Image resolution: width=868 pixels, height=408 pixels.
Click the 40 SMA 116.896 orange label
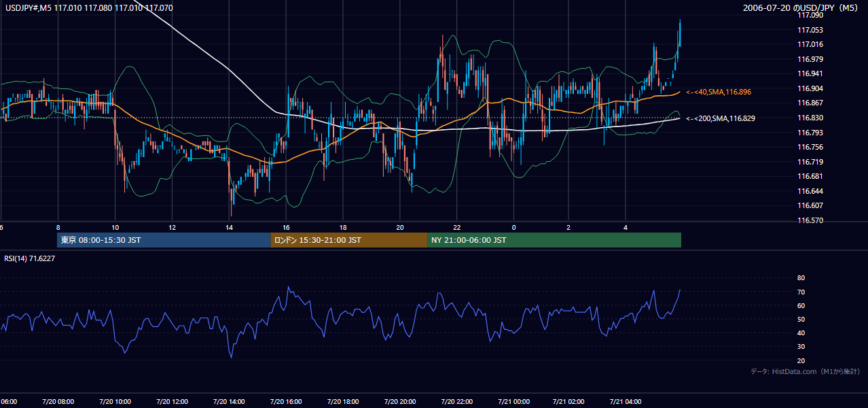coord(719,92)
